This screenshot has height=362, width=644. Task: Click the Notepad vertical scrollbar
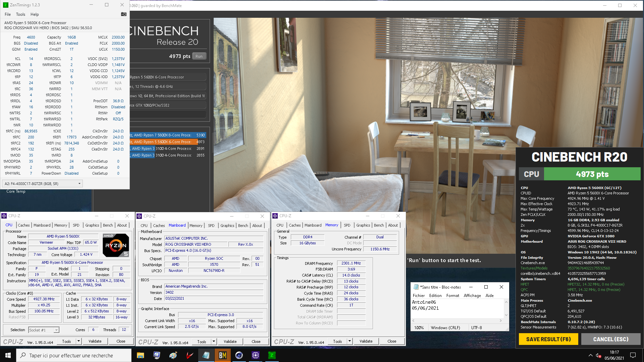(506, 308)
